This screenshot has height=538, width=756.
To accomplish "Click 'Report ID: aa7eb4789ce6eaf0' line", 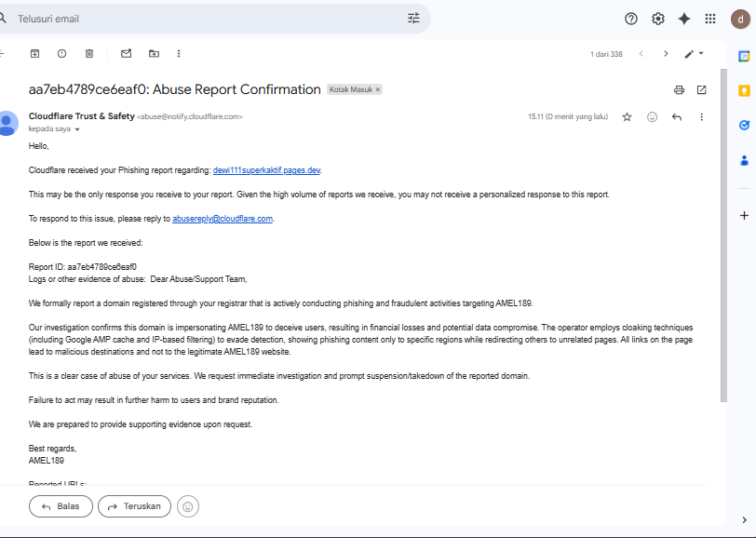I will tap(83, 267).
